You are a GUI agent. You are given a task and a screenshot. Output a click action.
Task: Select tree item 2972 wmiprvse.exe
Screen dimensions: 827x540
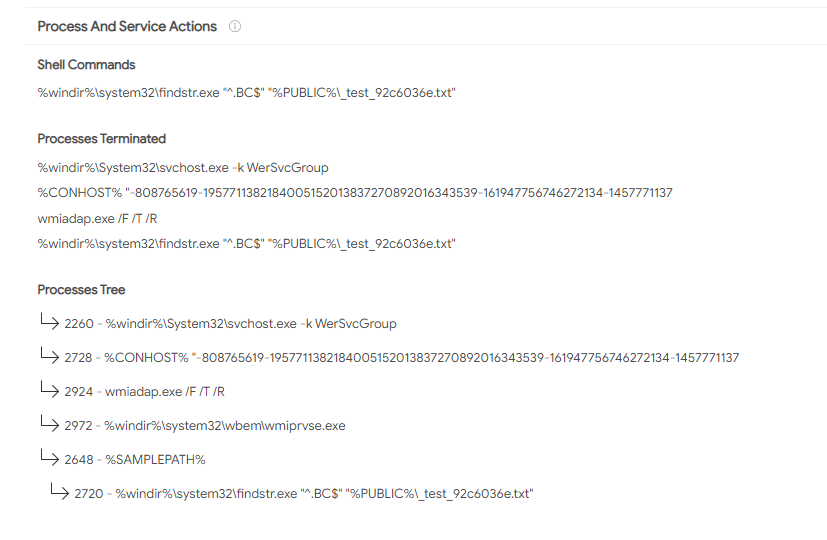pos(205,426)
